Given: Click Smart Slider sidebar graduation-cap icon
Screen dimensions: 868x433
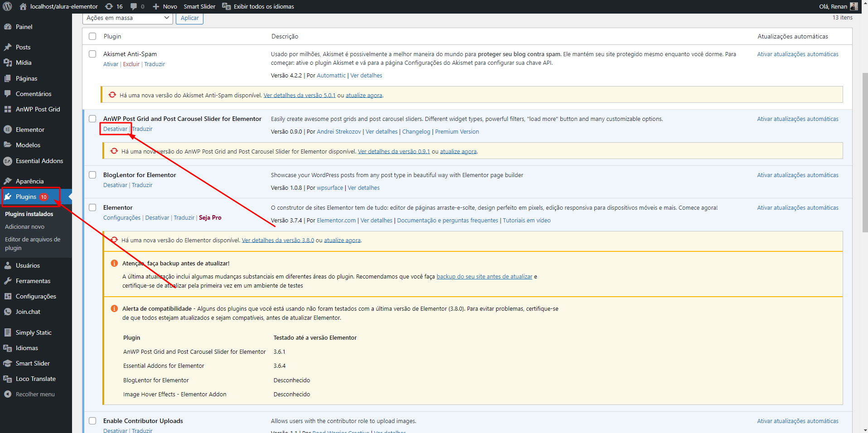Looking at the screenshot, I should pyautogui.click(x=8, y=363).
